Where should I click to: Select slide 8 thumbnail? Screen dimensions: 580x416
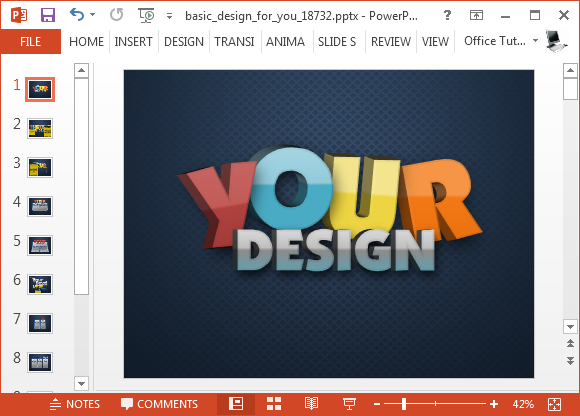40,362
